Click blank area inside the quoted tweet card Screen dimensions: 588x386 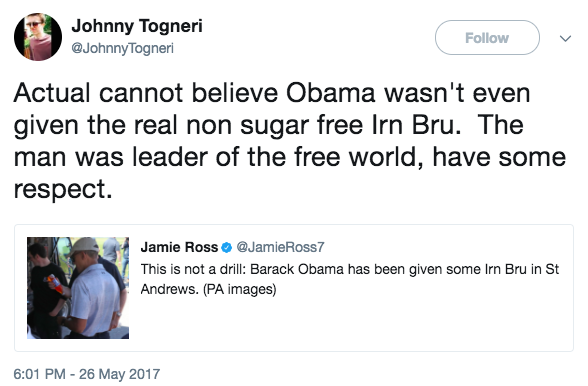[x=349, y=323]
